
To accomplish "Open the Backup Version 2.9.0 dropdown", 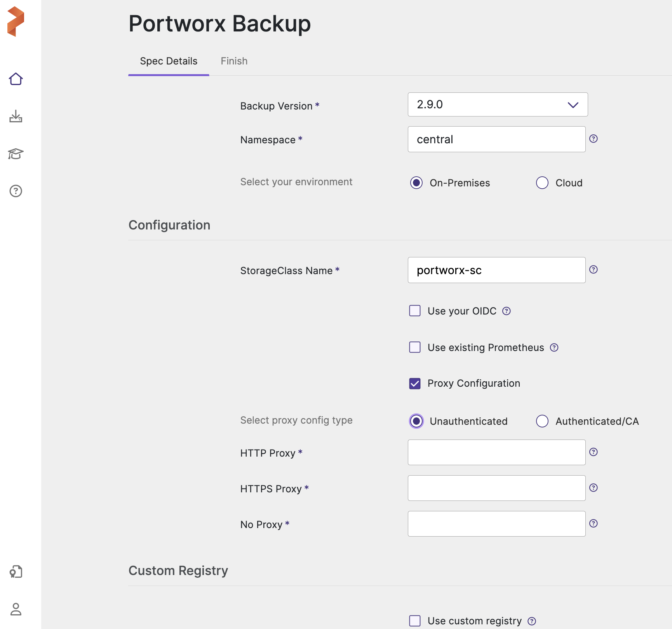I will pyautogui.click(x=498, y=104).
